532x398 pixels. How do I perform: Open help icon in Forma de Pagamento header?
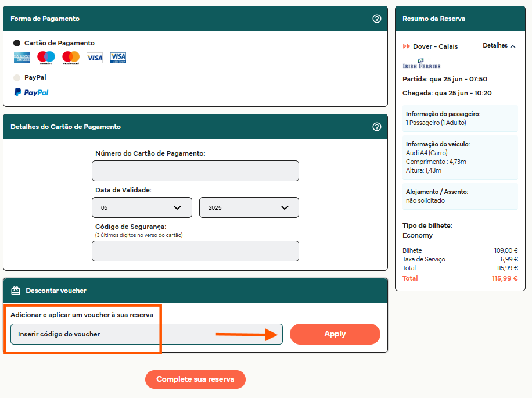click(x=377, y=19)
